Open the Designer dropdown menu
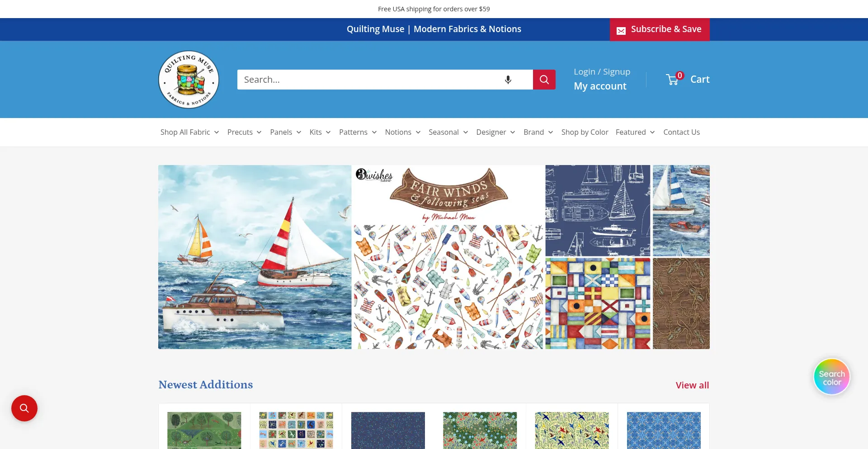 [495, 132]
